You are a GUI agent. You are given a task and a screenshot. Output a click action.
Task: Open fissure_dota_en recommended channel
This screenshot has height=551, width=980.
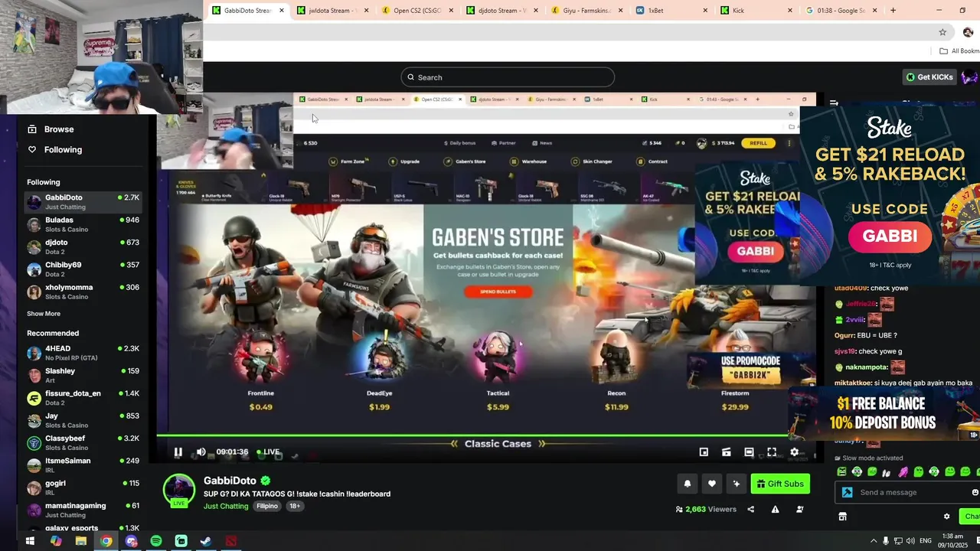click(x=83, y=398)
